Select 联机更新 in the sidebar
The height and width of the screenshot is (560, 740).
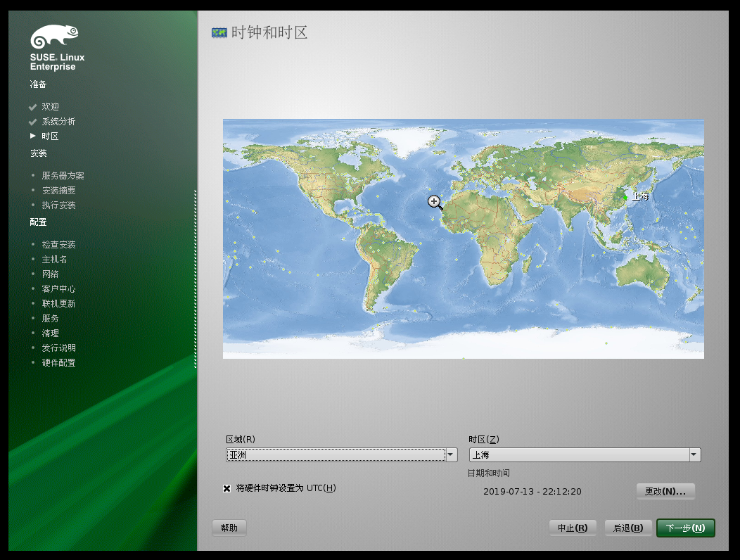click(x=58, y=303)
